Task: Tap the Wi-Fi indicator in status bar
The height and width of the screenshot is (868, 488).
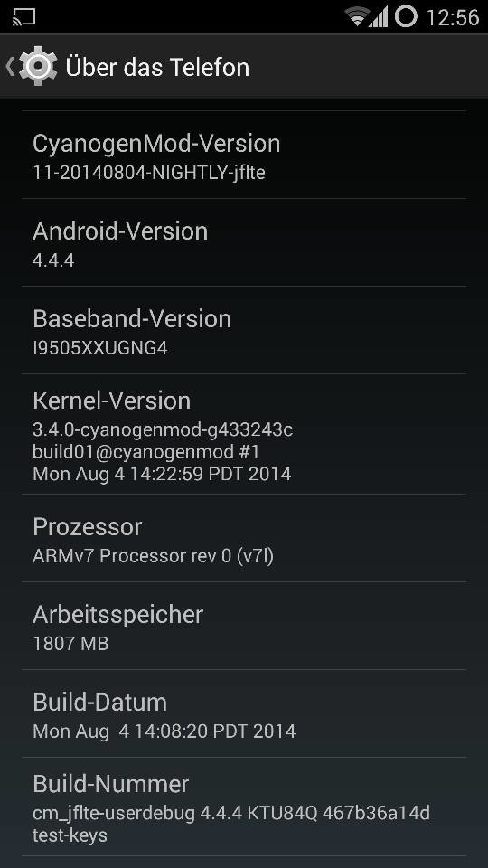Action: [x=357, y=16]
